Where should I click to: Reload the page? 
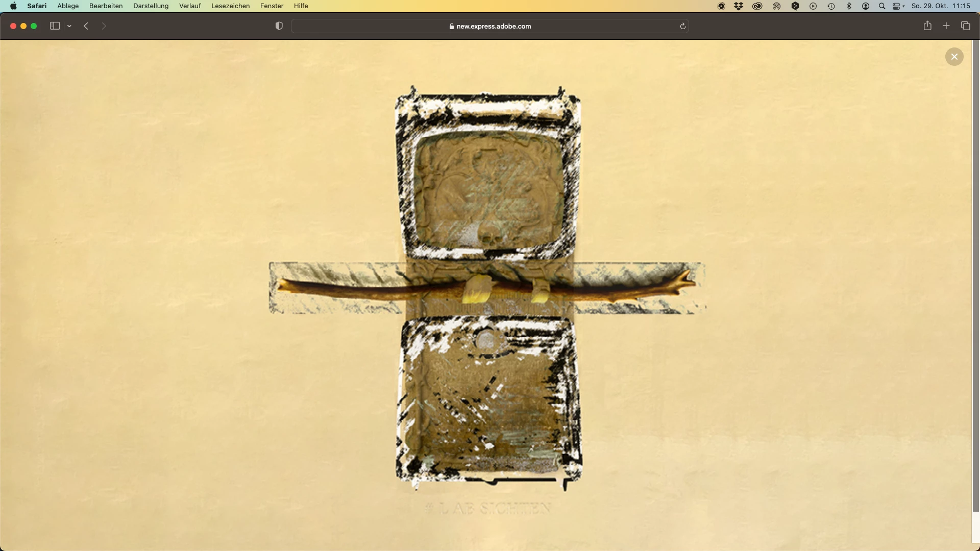[x=682, y=26]
